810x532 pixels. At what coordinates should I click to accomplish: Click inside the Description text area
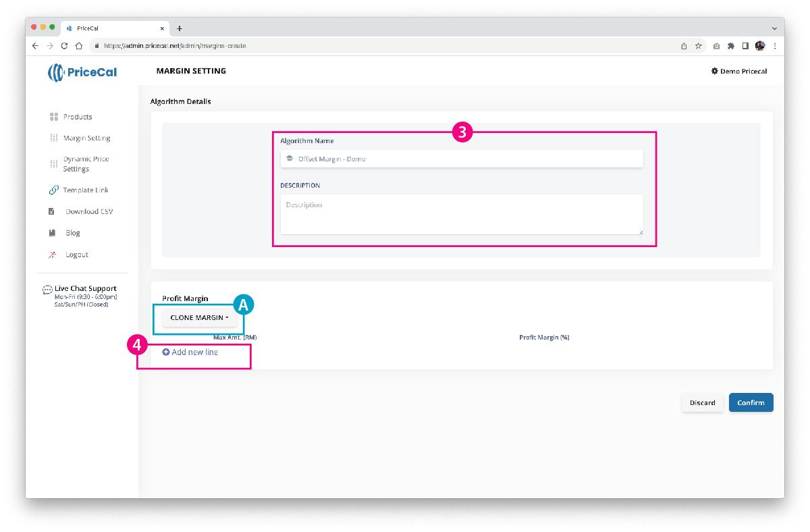click(x=462, y=215)
